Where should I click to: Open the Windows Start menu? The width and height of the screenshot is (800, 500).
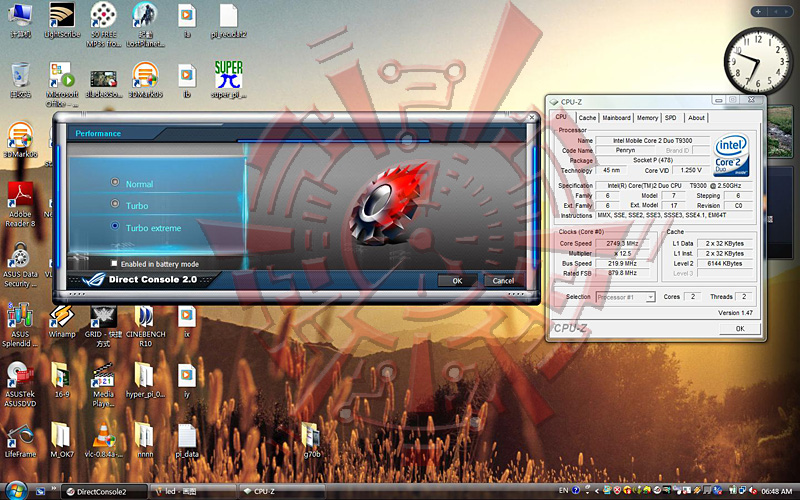15,491
